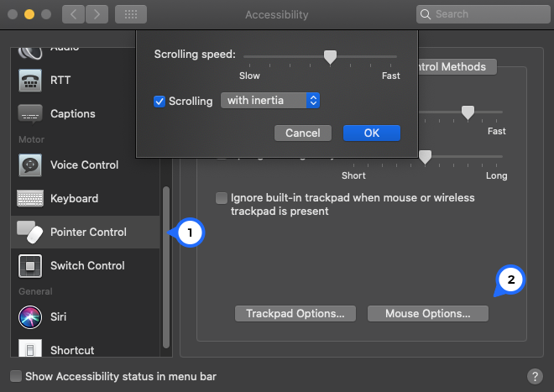Click the Search field in title bar
This screenshot has height=392, width=554.
pos(483,14)
